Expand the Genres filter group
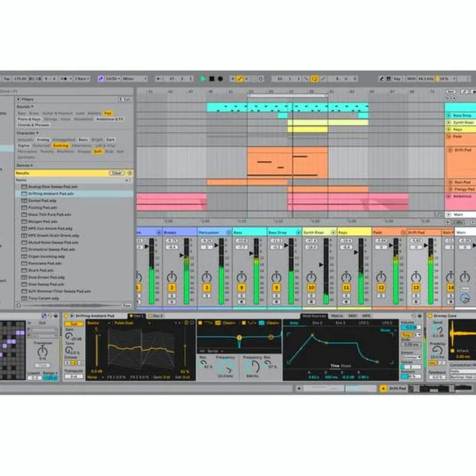The image size is (476, 476). 25,165
